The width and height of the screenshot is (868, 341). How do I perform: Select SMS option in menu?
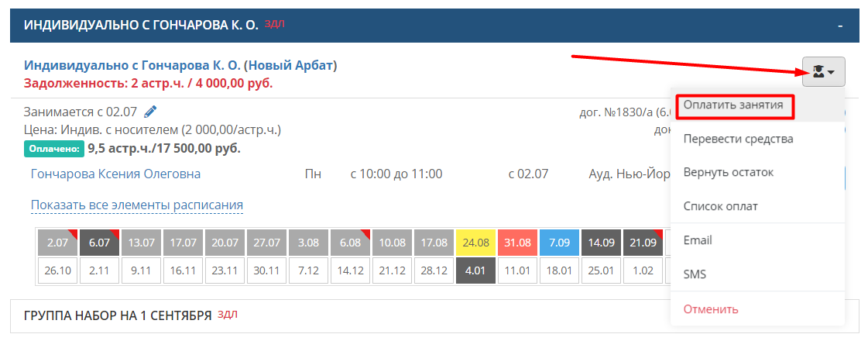[x=695, y=274]
